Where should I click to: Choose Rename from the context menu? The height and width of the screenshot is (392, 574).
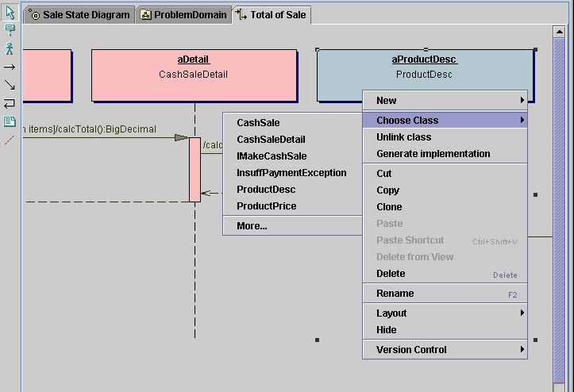pyautogui.click(x=395, y=294)
